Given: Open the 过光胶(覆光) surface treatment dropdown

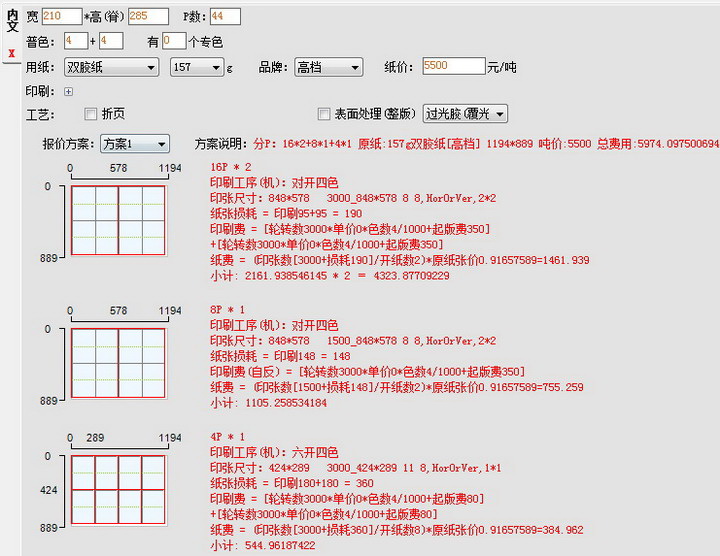Looking at the screenshot, I should pos(465,114).
